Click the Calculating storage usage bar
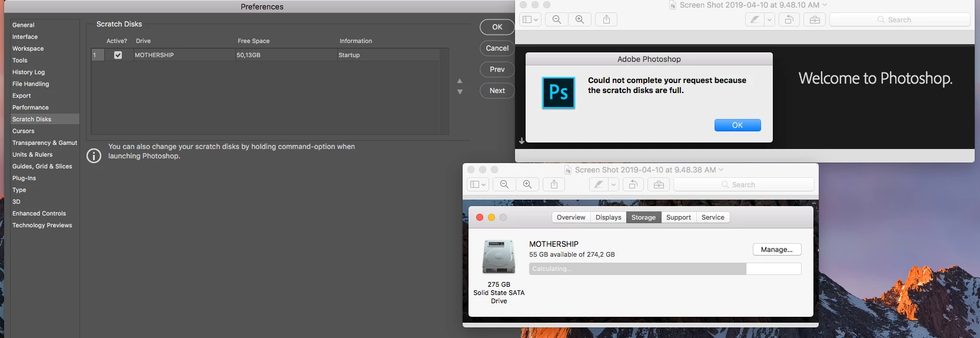 (665, 269)
